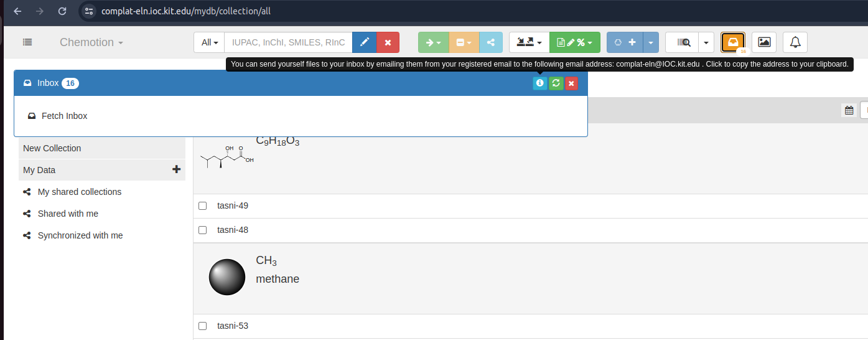Expand the create-element type dropdown arrow

tap(650, 42)
